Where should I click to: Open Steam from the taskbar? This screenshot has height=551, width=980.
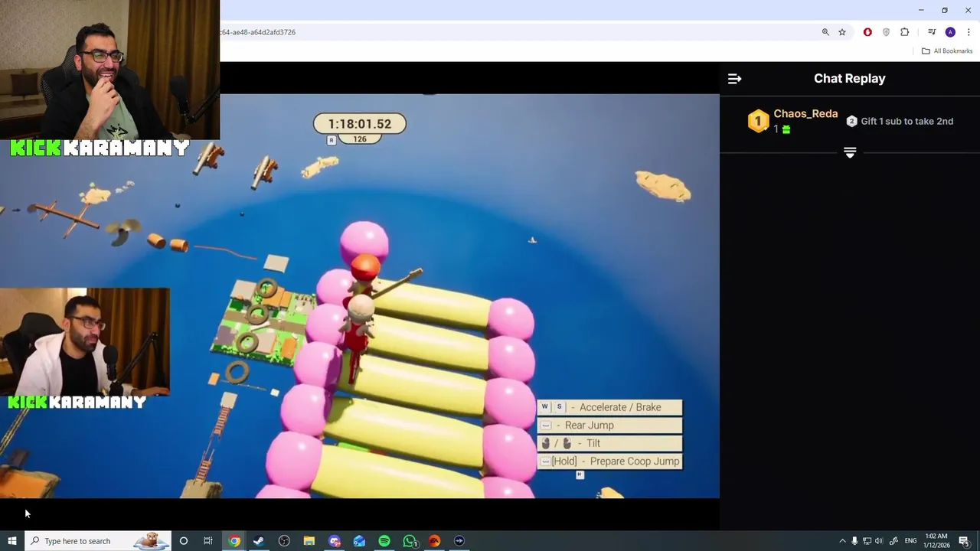(259, 541)
